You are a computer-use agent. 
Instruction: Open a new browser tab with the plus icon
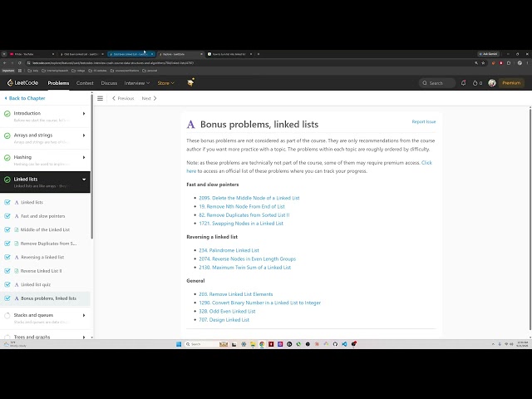tap(259, 54)
